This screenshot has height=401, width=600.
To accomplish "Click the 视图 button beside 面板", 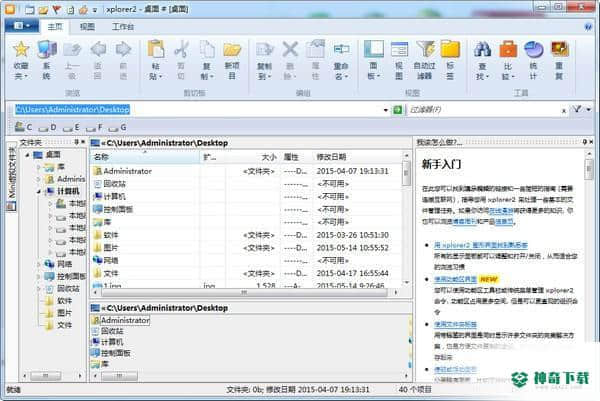I will (399, 60).
